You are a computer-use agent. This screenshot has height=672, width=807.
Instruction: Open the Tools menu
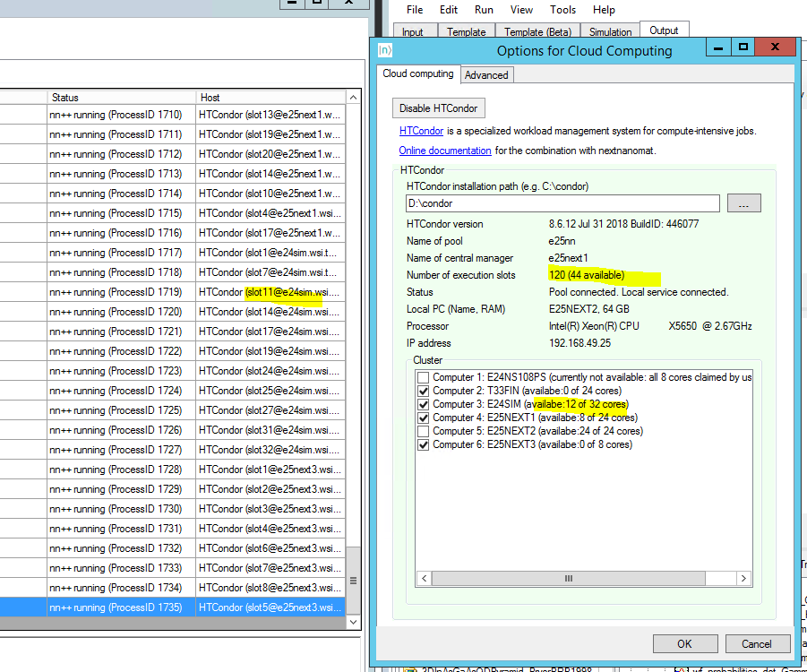562,10
